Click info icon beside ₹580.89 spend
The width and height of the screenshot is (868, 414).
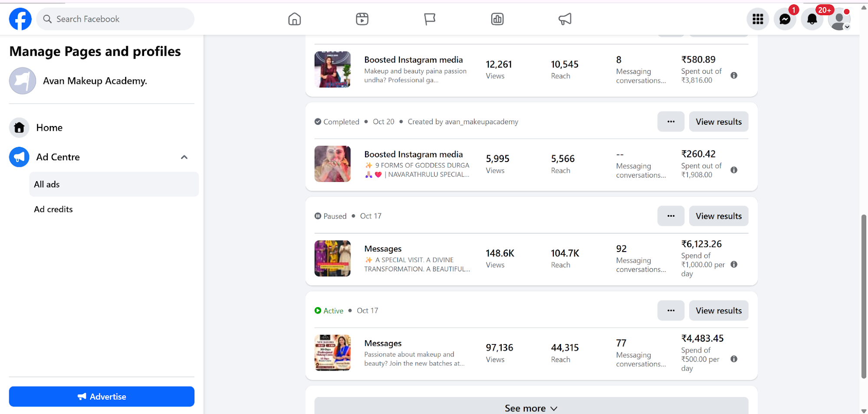734,76
